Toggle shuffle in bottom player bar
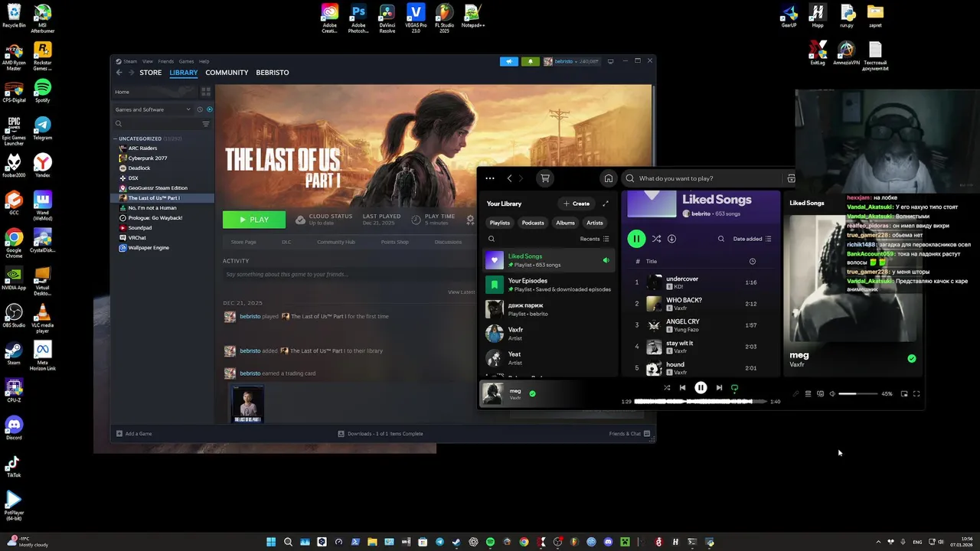Viewport: 980px width, 551px height. pos(667,388)
